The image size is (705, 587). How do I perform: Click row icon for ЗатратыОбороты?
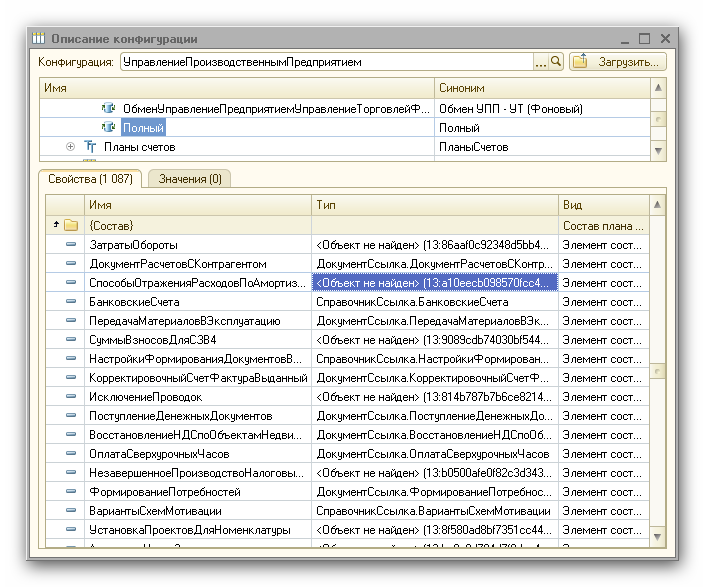pos(71,245)
